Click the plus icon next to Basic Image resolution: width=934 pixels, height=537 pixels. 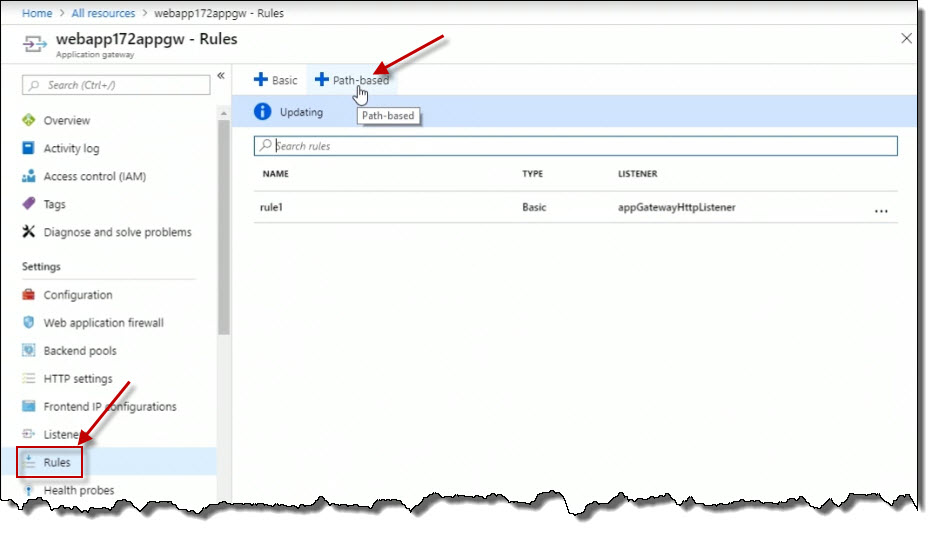[x=260, y=79]
